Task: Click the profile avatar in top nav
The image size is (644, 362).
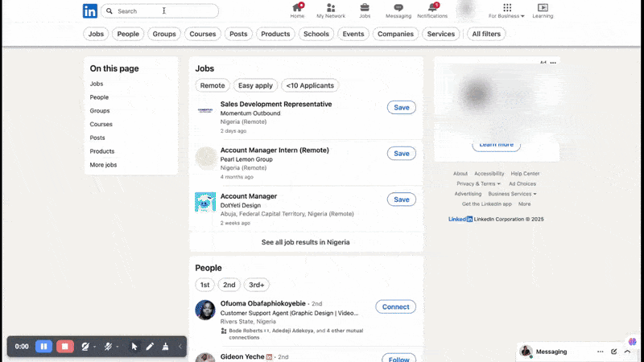Action: (466, 10)
